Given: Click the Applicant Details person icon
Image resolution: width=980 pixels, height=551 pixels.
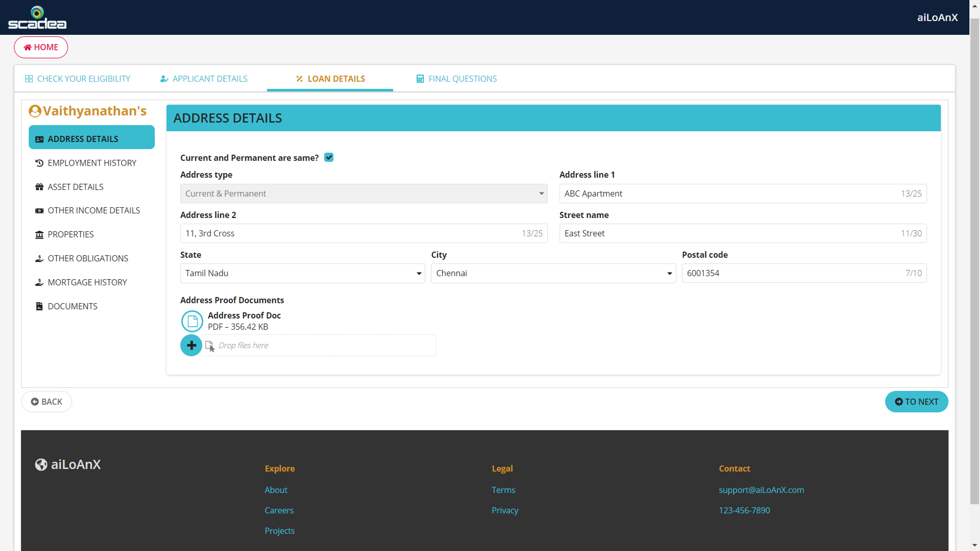Looking at the screenshot, I should (164, 79).
